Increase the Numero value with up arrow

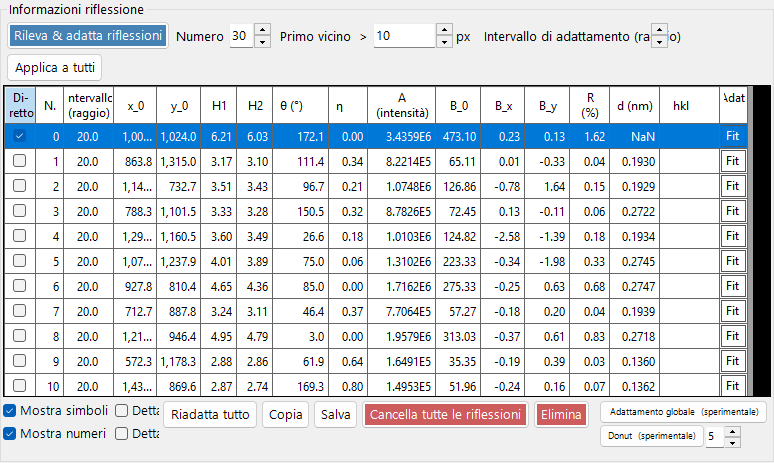[x=263, y=30]
